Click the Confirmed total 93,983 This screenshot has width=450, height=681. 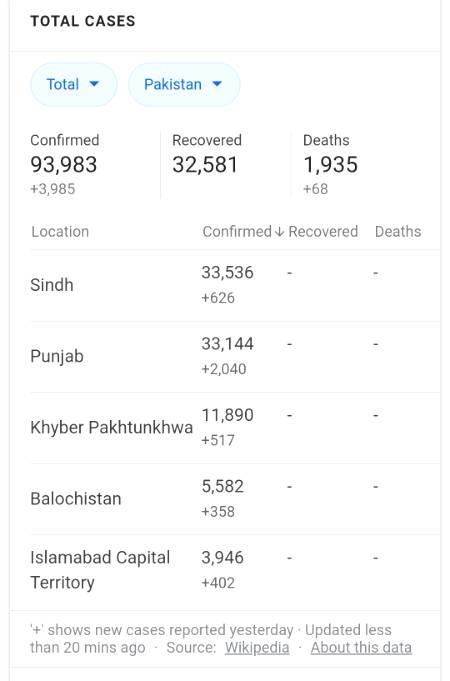(64, 165)
